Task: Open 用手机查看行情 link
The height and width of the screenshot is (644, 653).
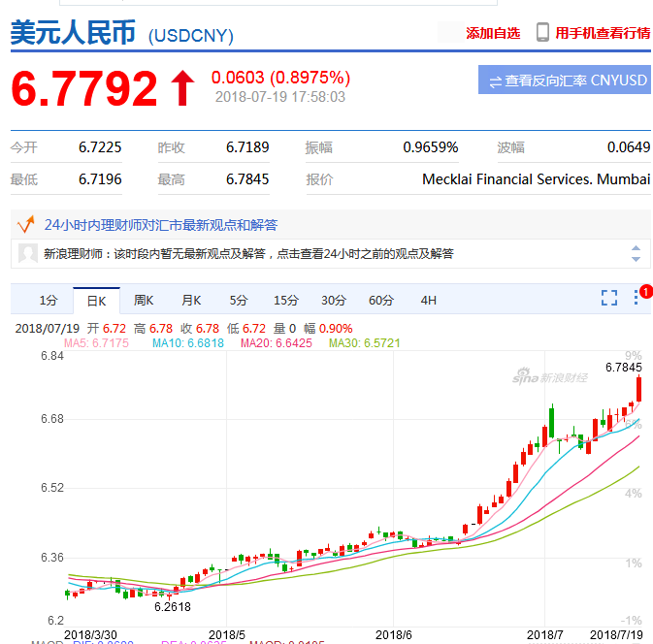Action: pyautogui.click(x=603, y=33)
